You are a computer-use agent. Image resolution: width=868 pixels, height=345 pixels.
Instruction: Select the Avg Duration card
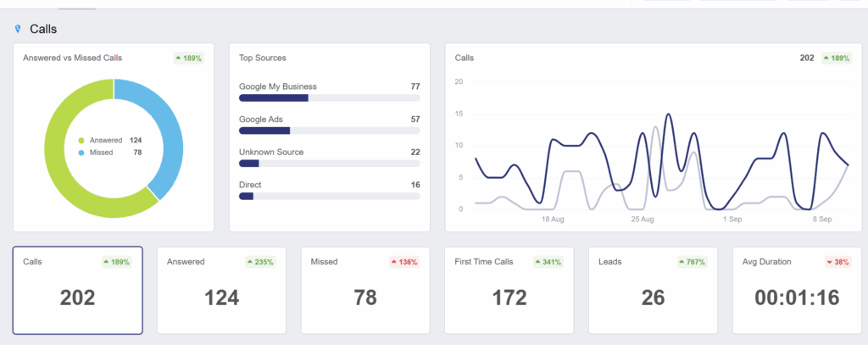pos(797,291)
